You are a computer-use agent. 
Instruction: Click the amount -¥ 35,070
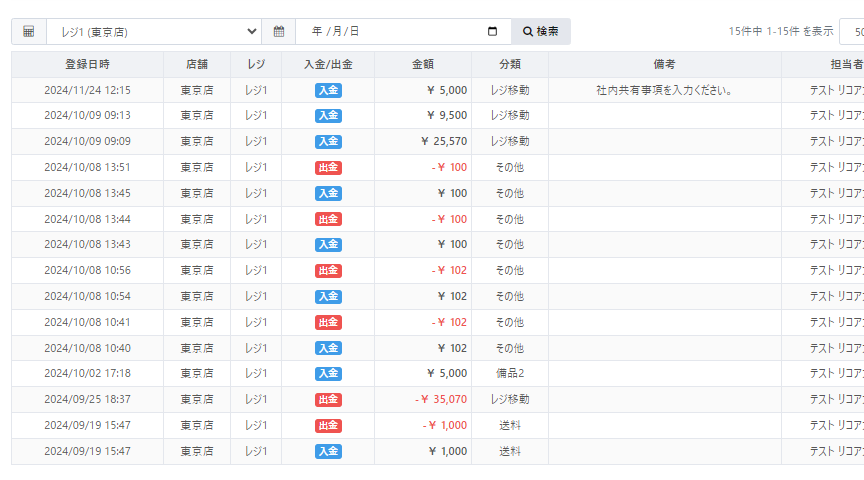441,399
